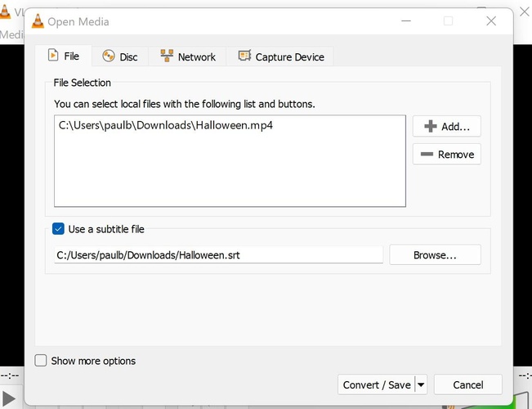
Task: Close the Open Media dialog
Action: 491,21
